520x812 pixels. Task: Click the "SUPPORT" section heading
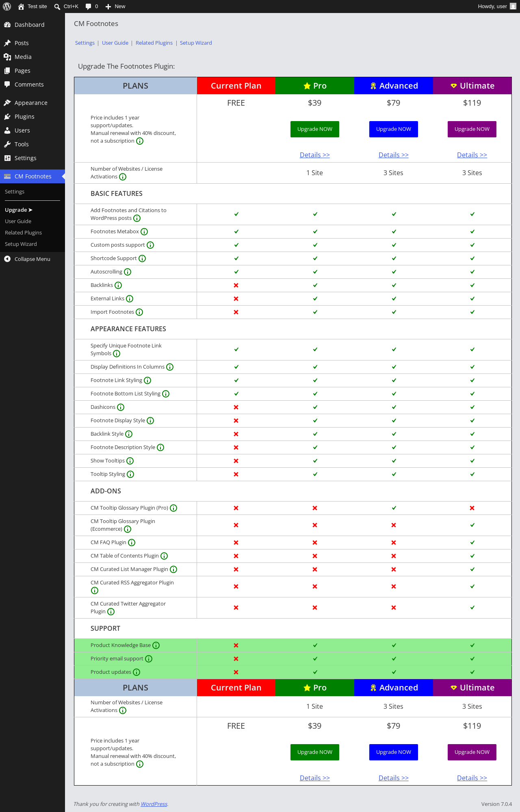click(105, 629)
